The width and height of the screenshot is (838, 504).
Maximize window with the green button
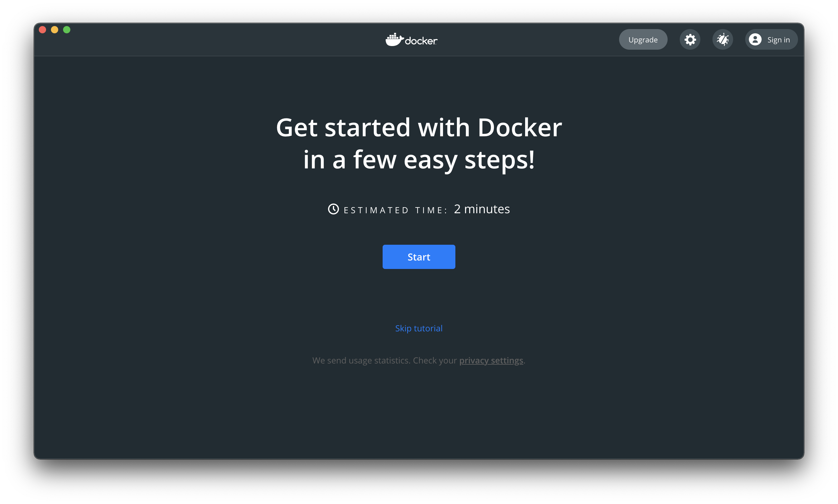tap(67, 30)
